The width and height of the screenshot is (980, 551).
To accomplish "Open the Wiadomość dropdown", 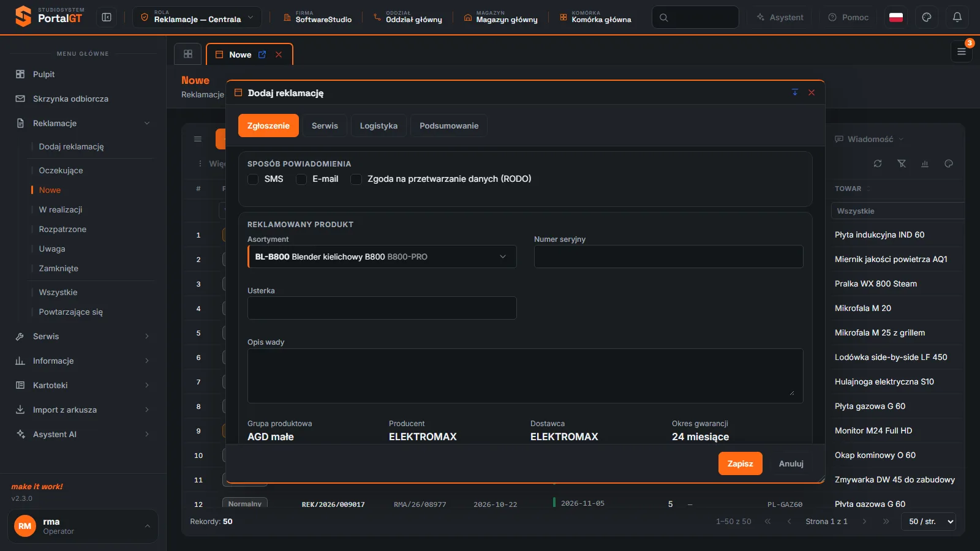I will click(x=869, y=139).
